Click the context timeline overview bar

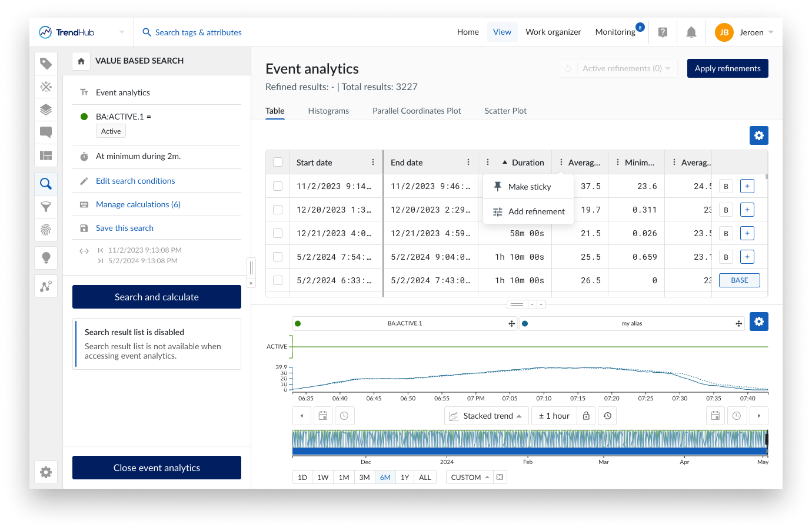coord(530,442)
